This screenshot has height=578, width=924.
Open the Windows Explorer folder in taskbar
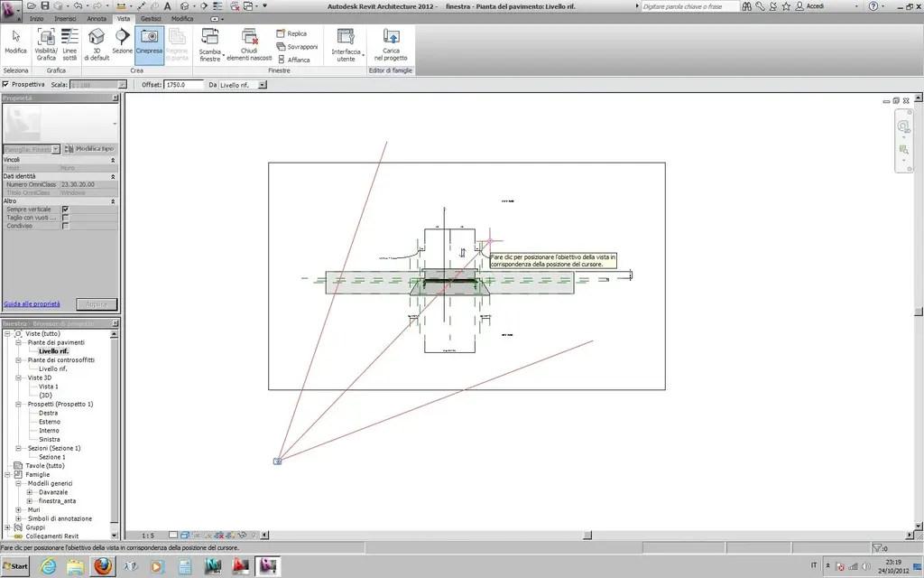tap(76, 566)
